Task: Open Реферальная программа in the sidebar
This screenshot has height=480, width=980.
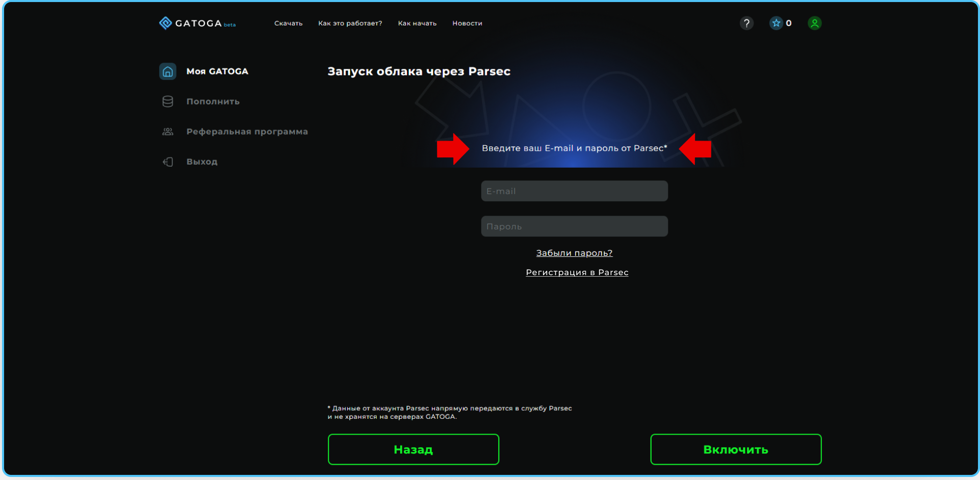Action: click(x=247, y=131)
